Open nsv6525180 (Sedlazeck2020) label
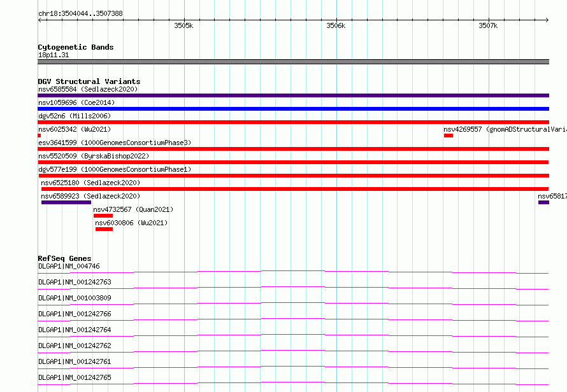Screen dimensions: 567x392 coord(90,183)
